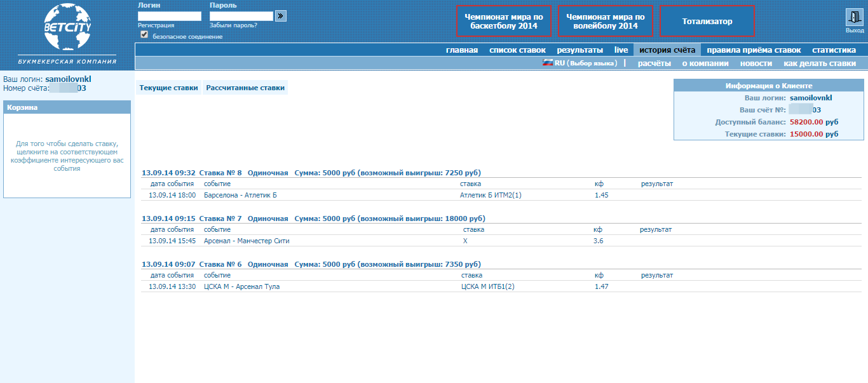Open о компании submenu link
868x383 pixels.
pos(705,63)
